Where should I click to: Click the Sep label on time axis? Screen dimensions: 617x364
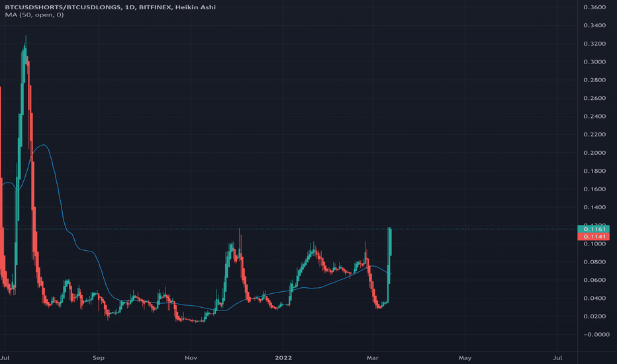[x=99, y=357]
